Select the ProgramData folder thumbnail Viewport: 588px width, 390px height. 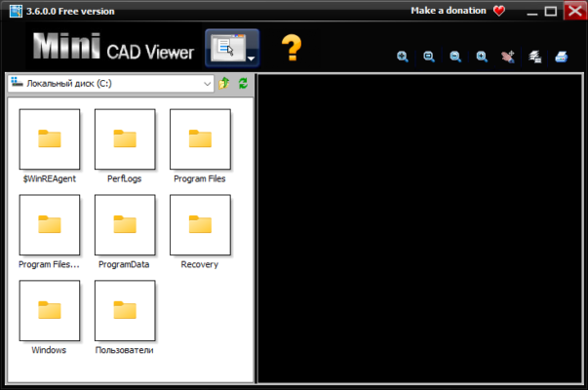(x=125, y=224)
